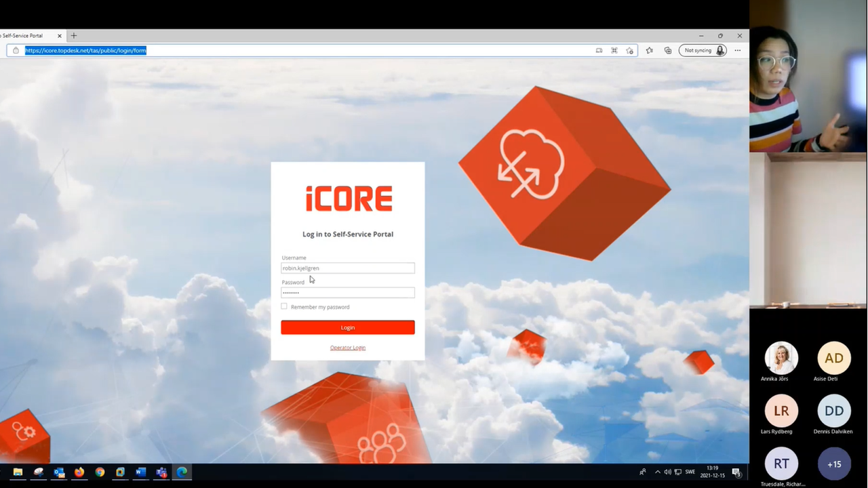Viewport: 868px width, 488px height.
Task: Enable the Remember my password checkbox
Action: point(284,306)
